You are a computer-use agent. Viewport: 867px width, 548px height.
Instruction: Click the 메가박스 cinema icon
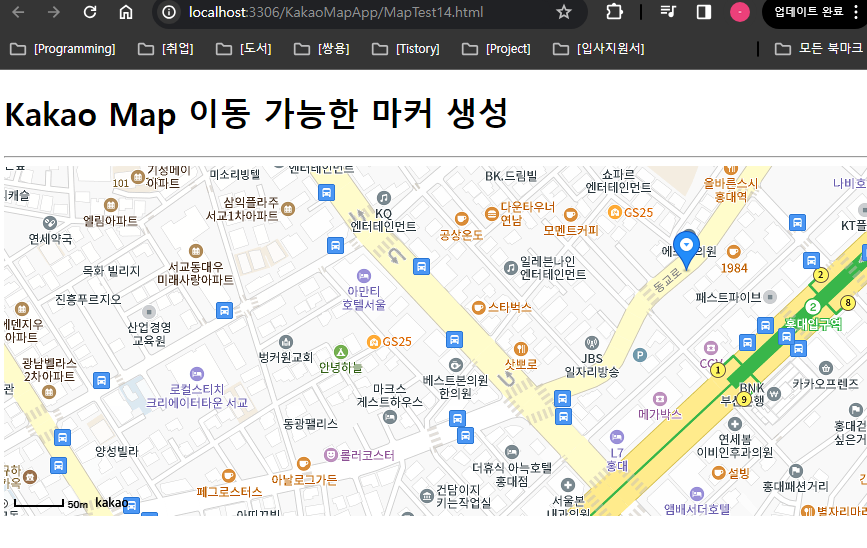point(660,399)
